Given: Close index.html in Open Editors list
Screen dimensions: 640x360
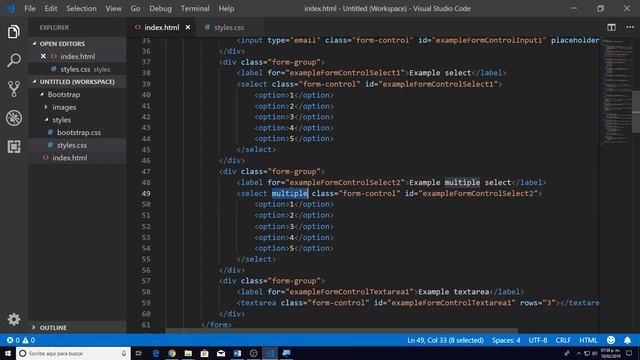Looking at the screenshot, I should (x=43, y=56).
